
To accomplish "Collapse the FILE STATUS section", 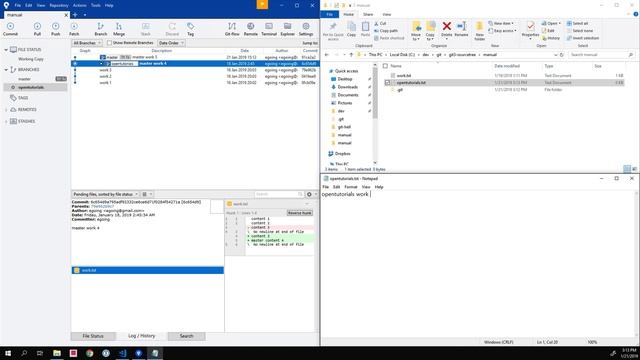I will tap(6, 49).
